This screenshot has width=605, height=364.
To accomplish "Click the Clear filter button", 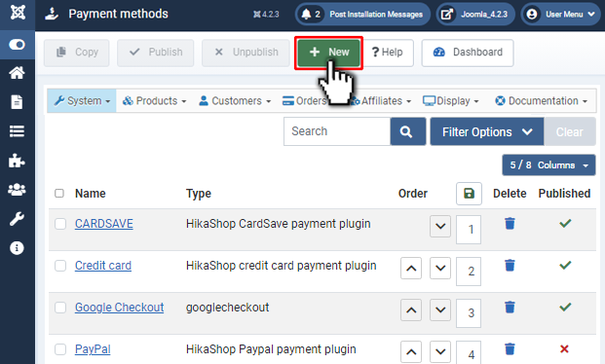I will [570, 131].
